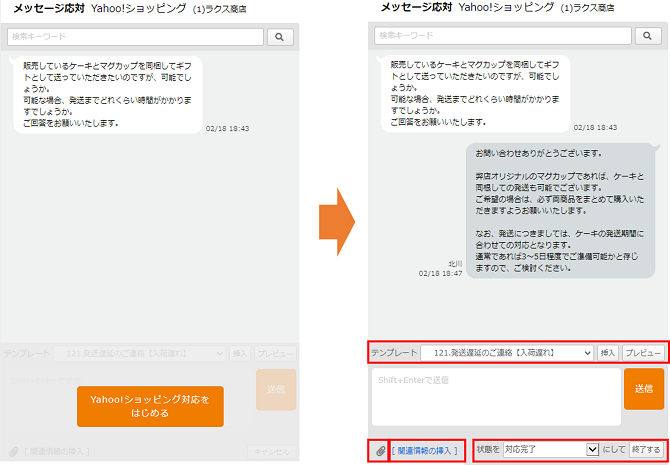Click the faded 送信 button in left panel
This screenshot has height=465, width=670.
276,390
